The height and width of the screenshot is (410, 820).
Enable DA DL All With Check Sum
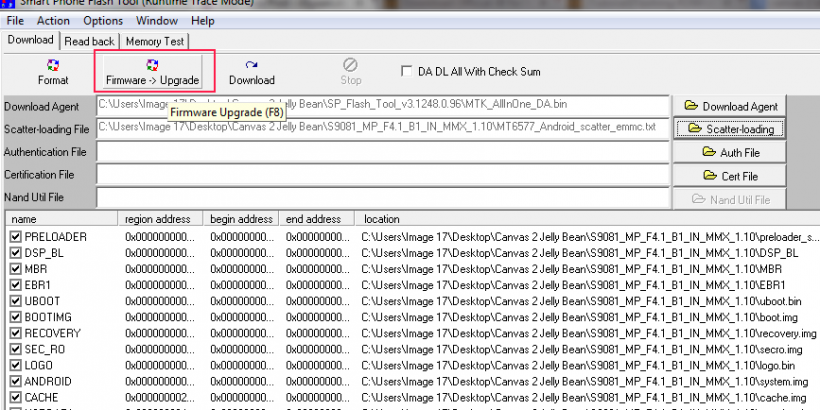click(x=407, y=71)
